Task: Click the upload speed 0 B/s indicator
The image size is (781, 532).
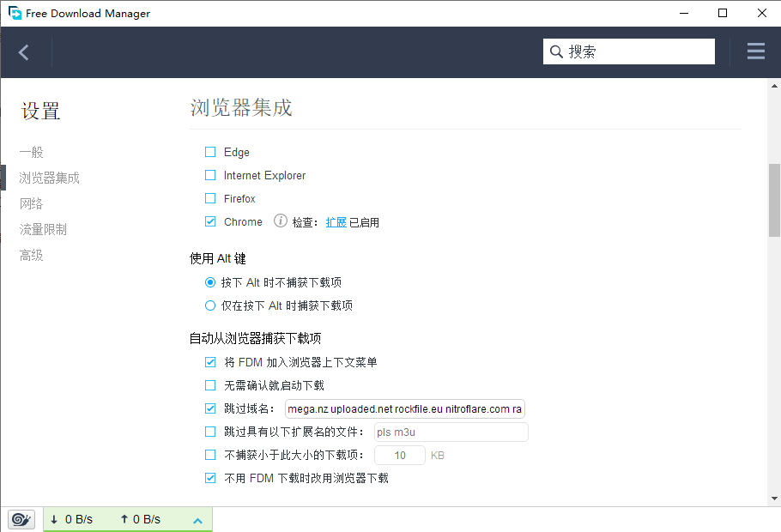Action: 141,519
